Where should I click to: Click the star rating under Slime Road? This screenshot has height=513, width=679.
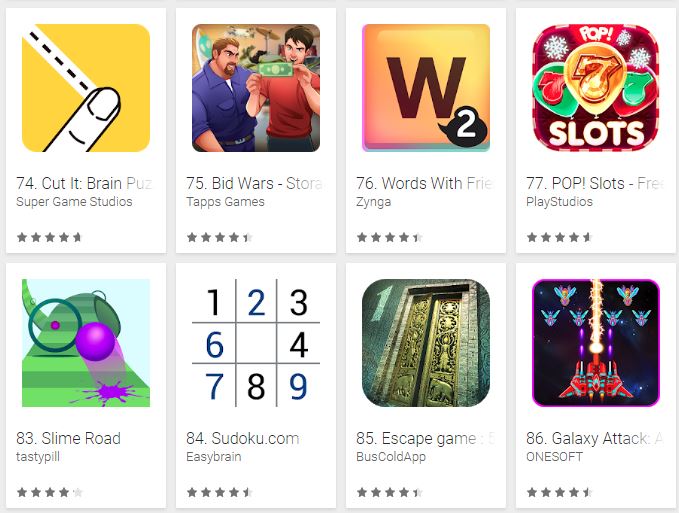click(x=49, y=492)
